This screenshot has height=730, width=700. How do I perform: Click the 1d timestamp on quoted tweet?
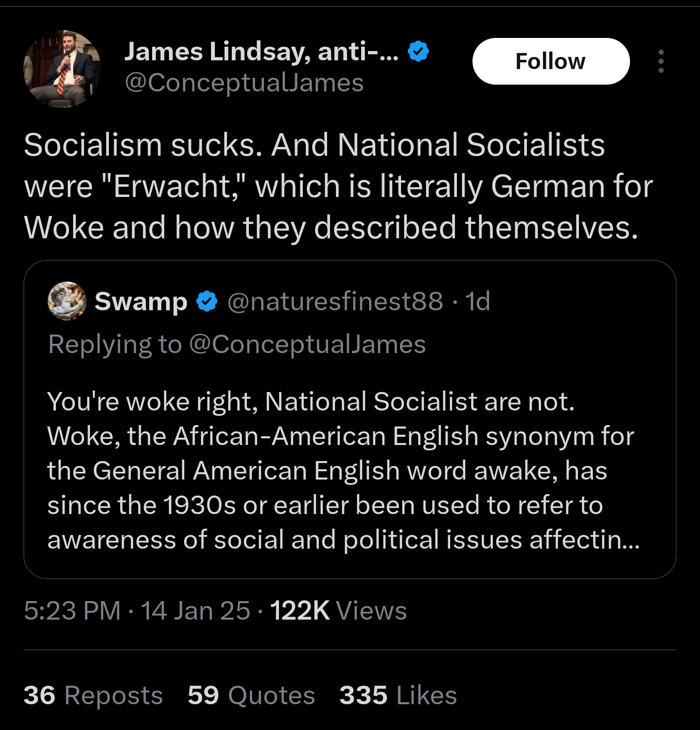pos(477,302)
